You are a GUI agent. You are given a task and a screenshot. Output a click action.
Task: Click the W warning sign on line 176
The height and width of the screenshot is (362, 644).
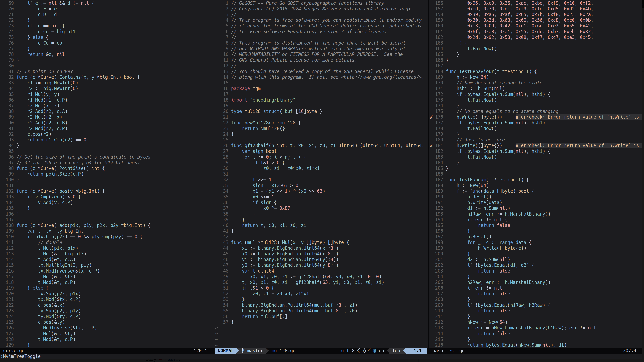431,117
